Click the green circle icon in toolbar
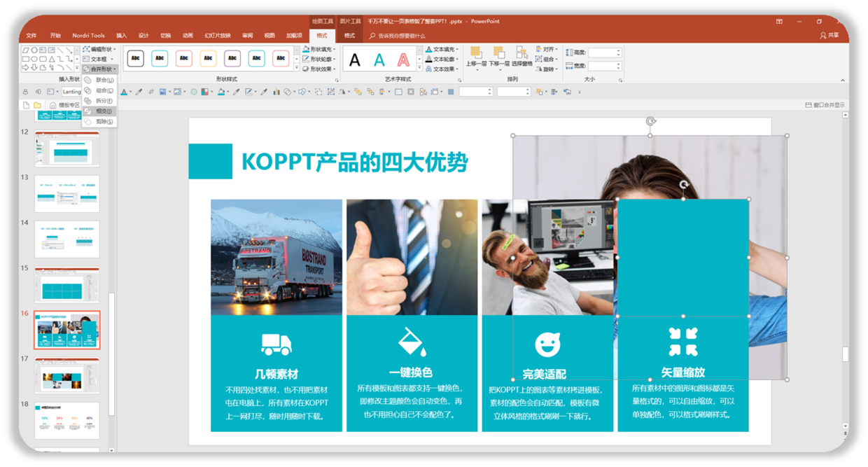 195,92
